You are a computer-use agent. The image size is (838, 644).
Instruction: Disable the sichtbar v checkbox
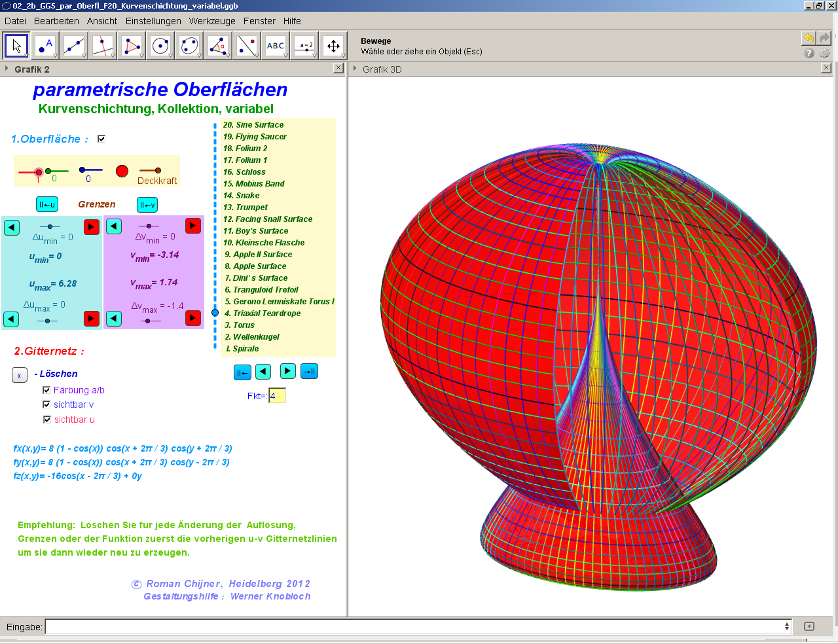[x=46, y=404]
